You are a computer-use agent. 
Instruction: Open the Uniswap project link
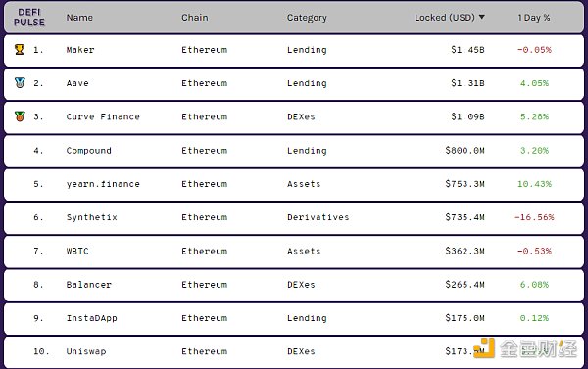pyautogui.click(x=86, y=351)
